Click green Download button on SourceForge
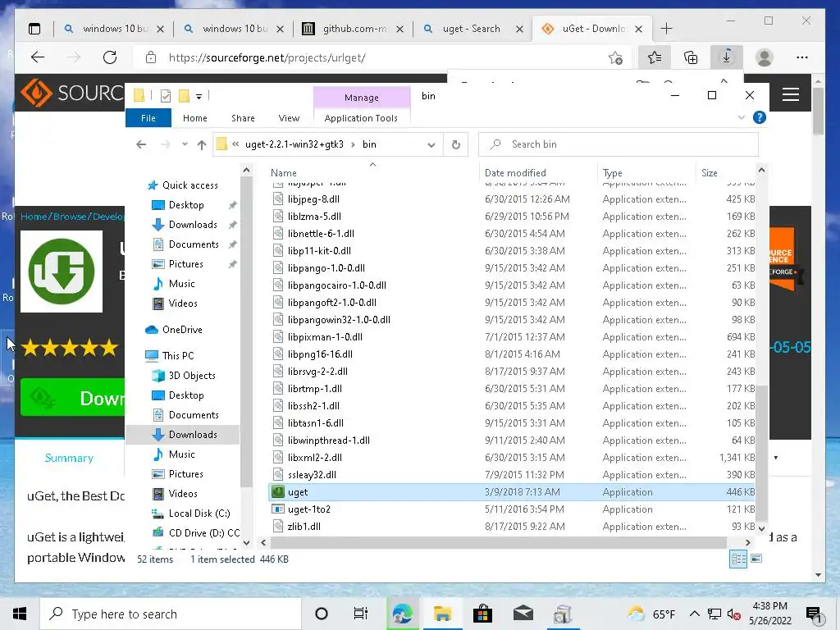 pos(73,397)
